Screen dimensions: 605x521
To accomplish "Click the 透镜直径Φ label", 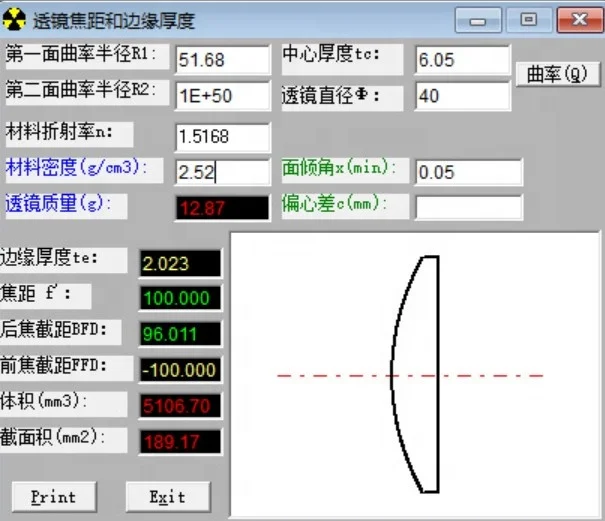I will [343, 96].
